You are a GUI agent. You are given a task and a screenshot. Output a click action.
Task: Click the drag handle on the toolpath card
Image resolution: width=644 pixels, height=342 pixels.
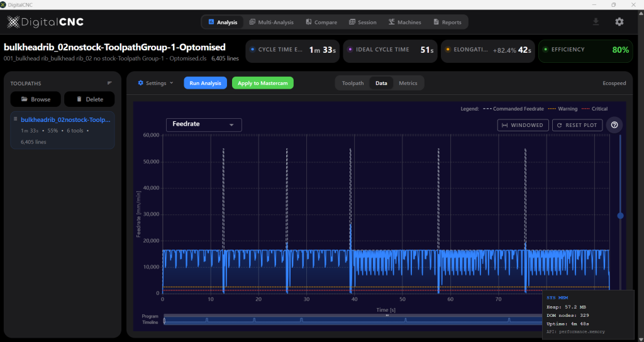coord(16,119)
